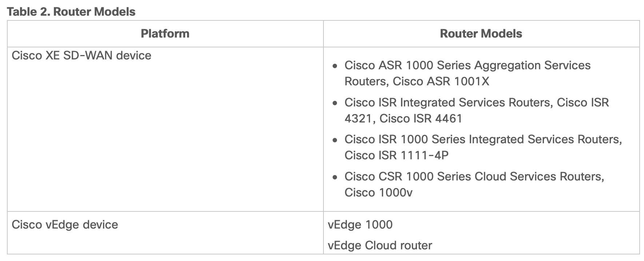Select the 'Cisco vEdge device' platform cell
Viewport: 644px width, 261px height.
[x=65, y=225]
